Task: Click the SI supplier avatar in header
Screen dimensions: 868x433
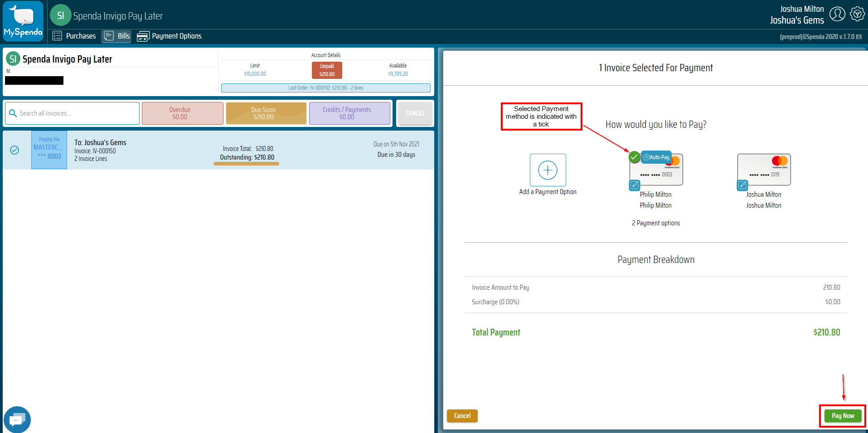Action: (60, 15)
